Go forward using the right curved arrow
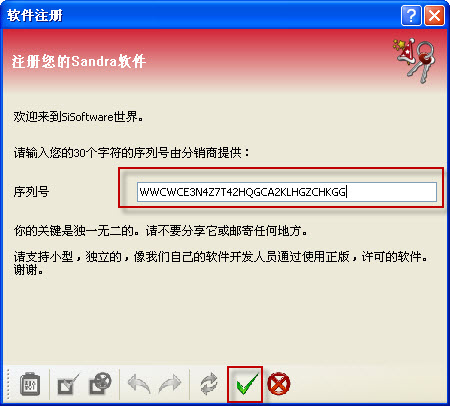Image resolution: width=450 pixels, height=406 pixels. 170,384
